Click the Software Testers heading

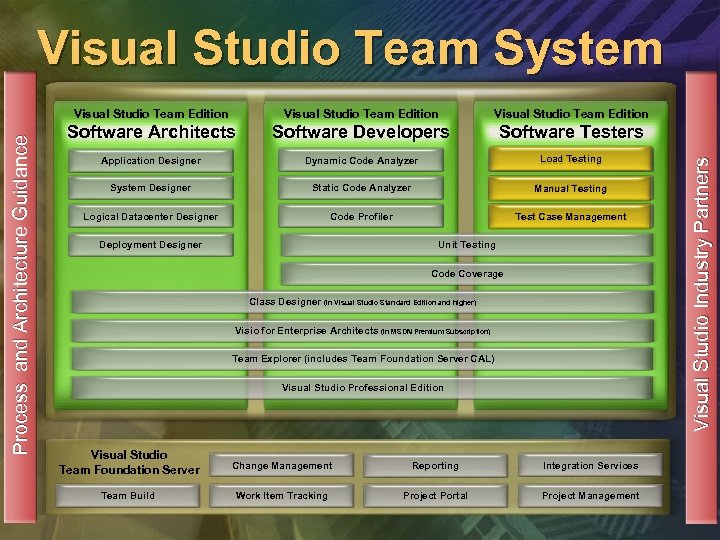(571, 132)
